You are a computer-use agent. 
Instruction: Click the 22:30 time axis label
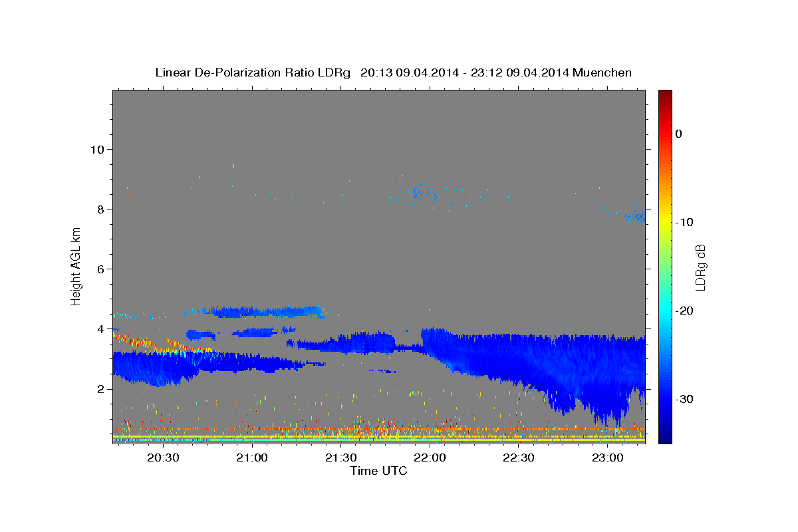pyautogui.click(x=519, y=458)
